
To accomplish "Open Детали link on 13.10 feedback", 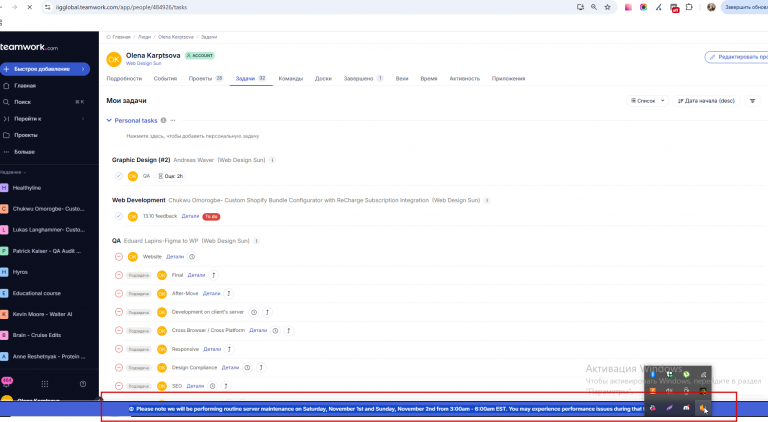I will [x=190, y=216].
